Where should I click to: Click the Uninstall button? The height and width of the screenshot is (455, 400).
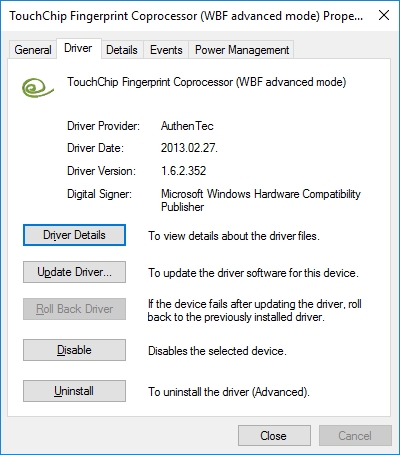(74, 391)
